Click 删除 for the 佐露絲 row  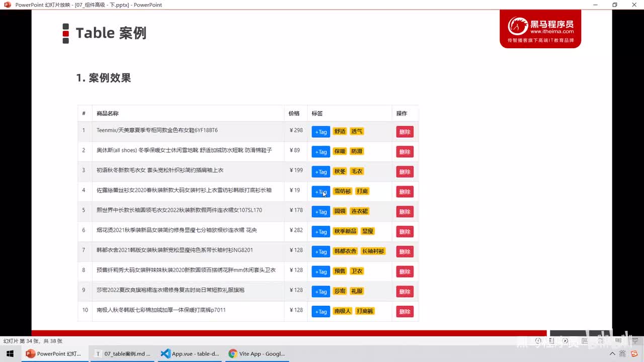click(405, 192)
